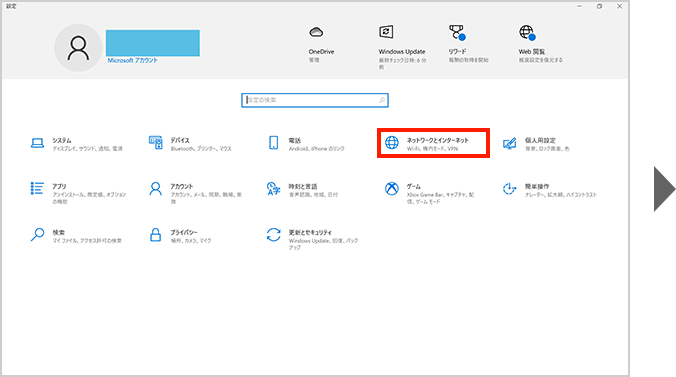Image resolution: width=676 pixels, height=377 pixels.
Task: Click the user profile avatar
Action: pos(78,48)
